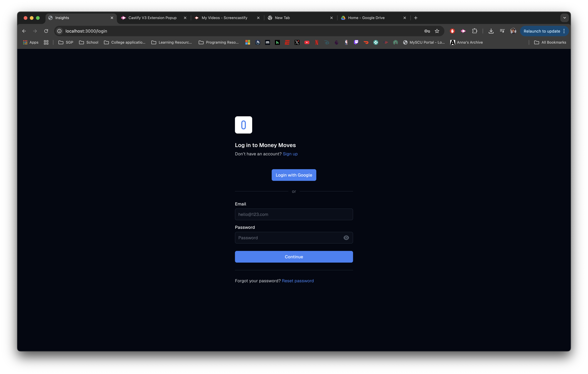588x374 pixels.
Task: Click the Login with Google button
Action: (x=294, y=175)
